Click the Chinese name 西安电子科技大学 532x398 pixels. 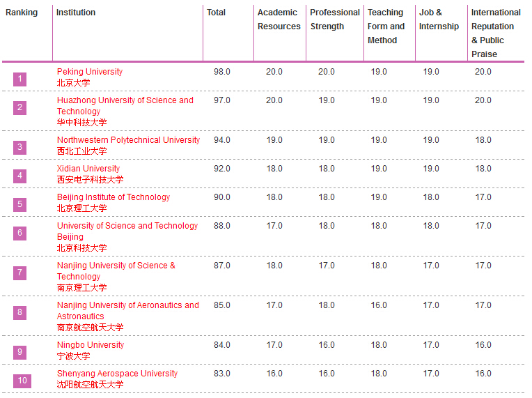(x=90, y=180)
